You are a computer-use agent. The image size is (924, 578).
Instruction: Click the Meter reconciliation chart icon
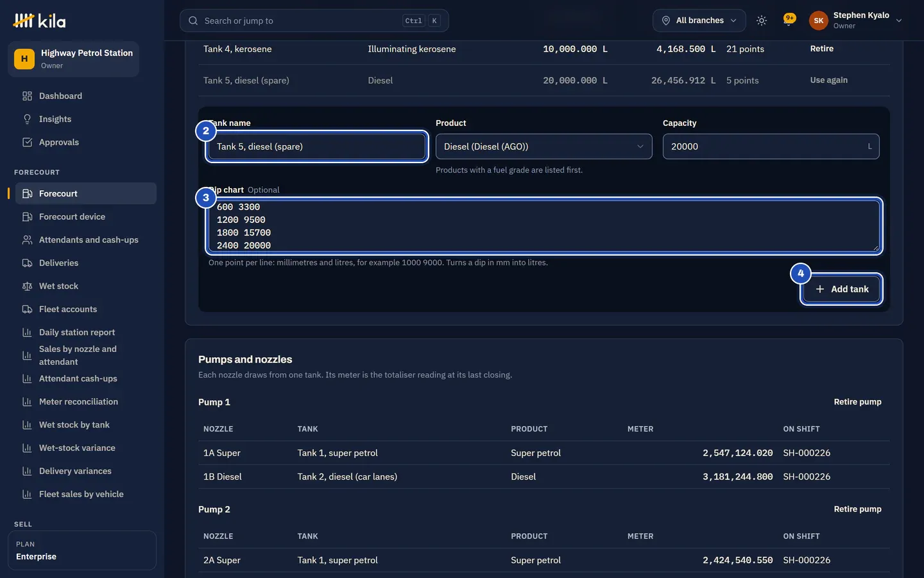(27, 401)
